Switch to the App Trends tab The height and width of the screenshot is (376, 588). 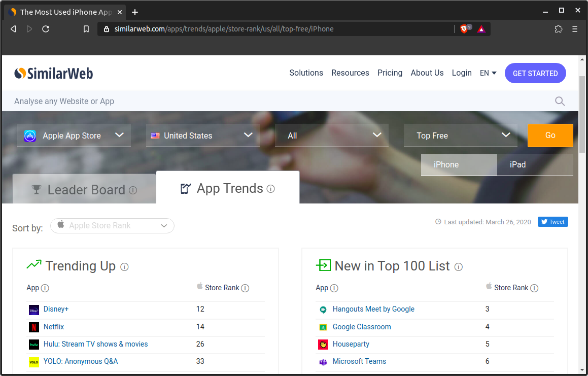click(228, 188)
